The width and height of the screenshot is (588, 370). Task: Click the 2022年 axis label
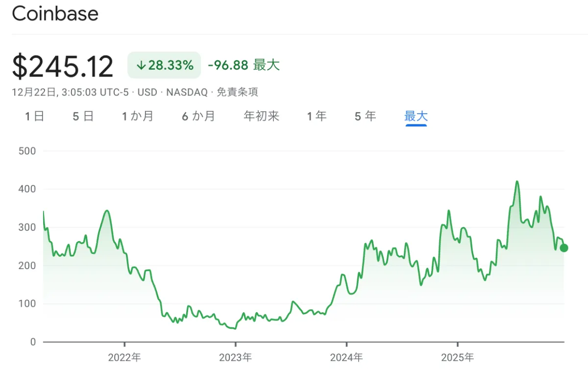point(124,358)
